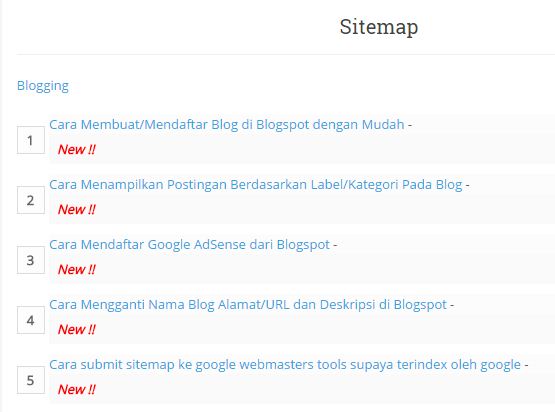
Task: Click the Sitemap page heading
Action: point(379,27)
